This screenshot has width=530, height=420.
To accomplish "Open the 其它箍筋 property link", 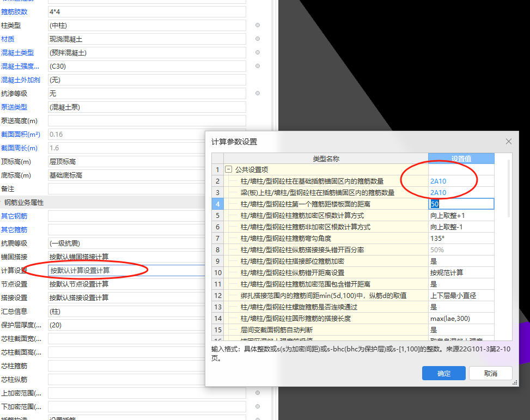I will 14,230.
